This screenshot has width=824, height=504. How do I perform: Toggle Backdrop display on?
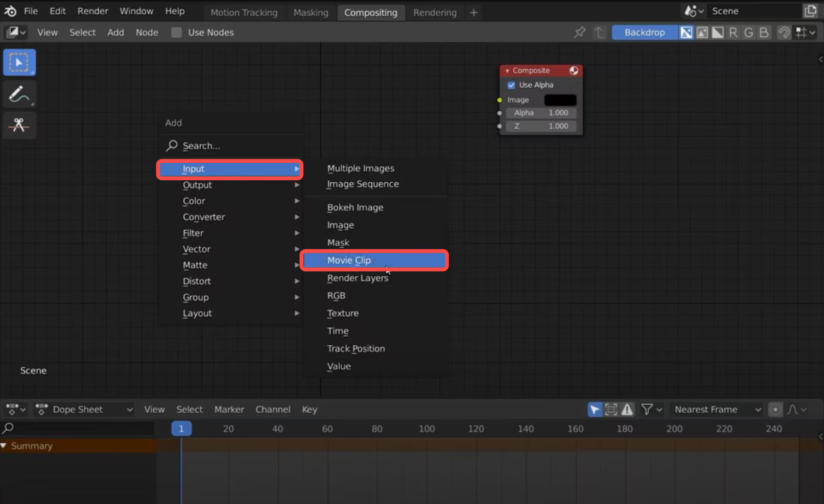pyautogui.click(x=645, y=32)
